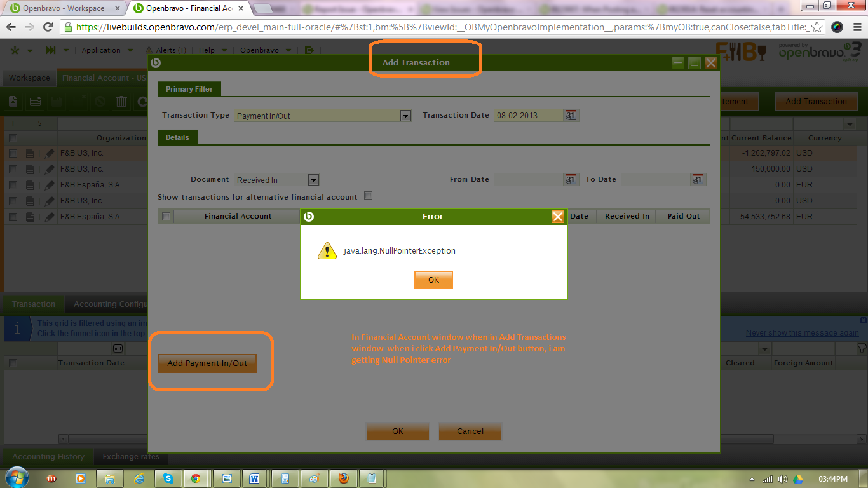The width and height of the screenshot is (868, 488).
Task: Click the Received In column header
Action: tap(627, 216)
